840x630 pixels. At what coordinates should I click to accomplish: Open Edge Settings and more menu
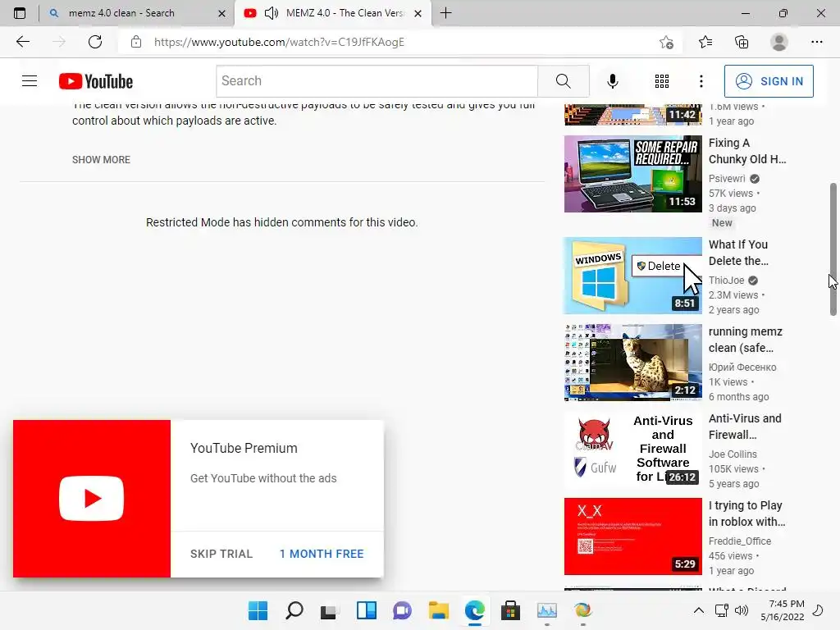pyautogui.click(x=816, y=42)
